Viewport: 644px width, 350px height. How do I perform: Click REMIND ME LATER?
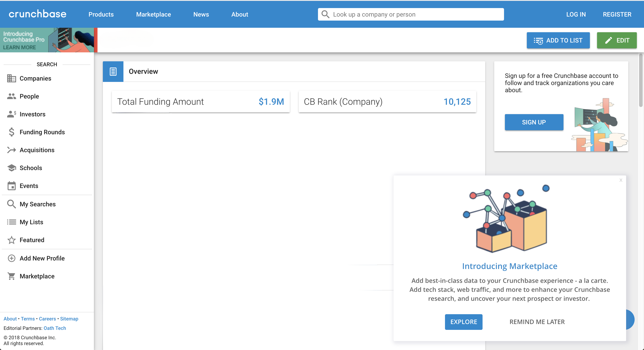[537, 322]
